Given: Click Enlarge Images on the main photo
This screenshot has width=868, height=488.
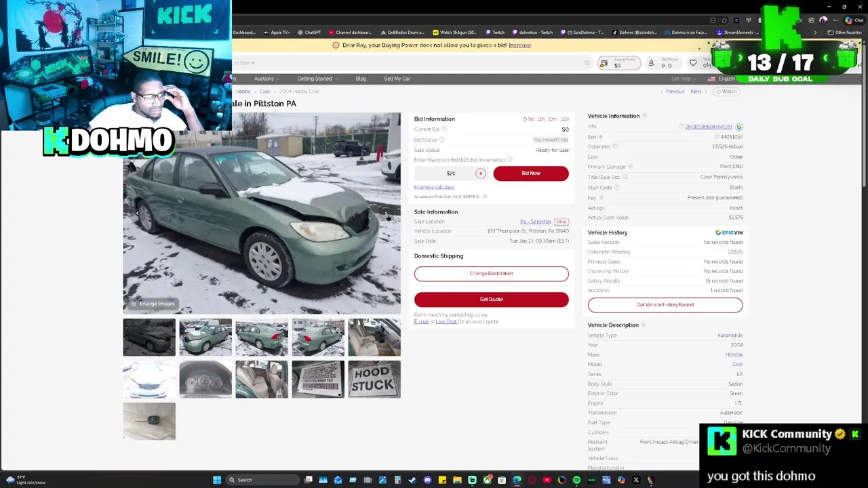Looking at the screenshot, I should click(x=153, y=304).
